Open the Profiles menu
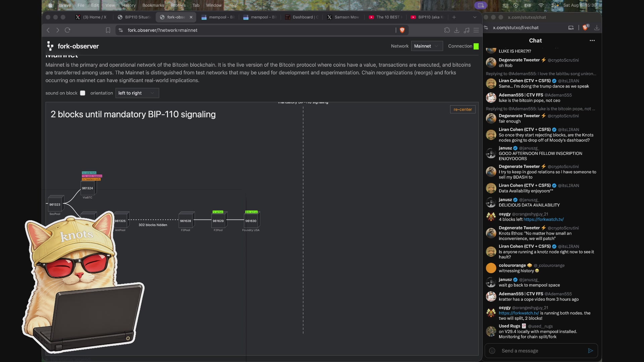 [x=178, y=5]
